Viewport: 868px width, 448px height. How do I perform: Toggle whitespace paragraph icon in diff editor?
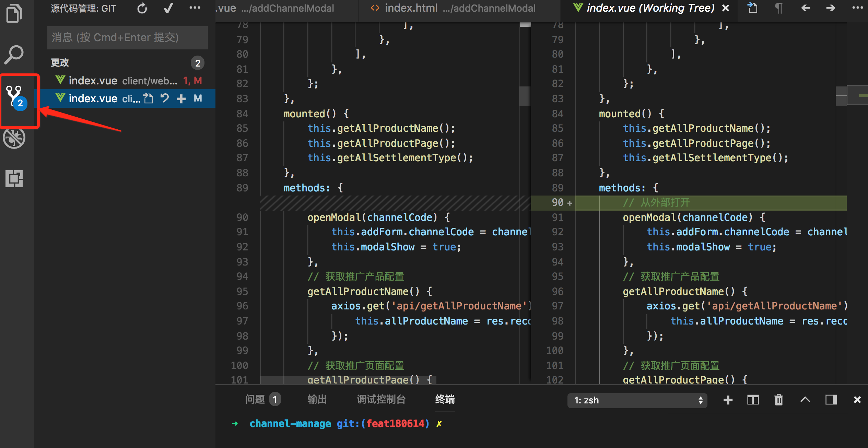(x=779, y=8)
